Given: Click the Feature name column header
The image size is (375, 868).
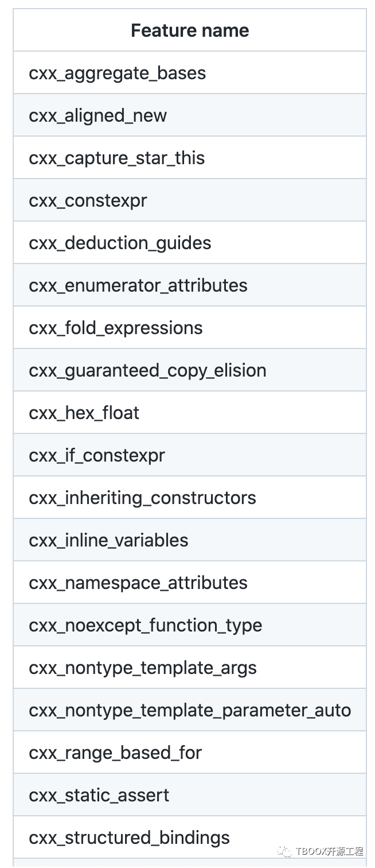Looking at the screenshot, I should (190, 30).
